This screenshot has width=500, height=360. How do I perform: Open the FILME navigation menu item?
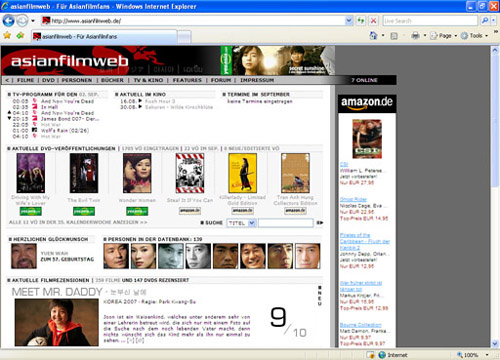(x=25, y=80)
